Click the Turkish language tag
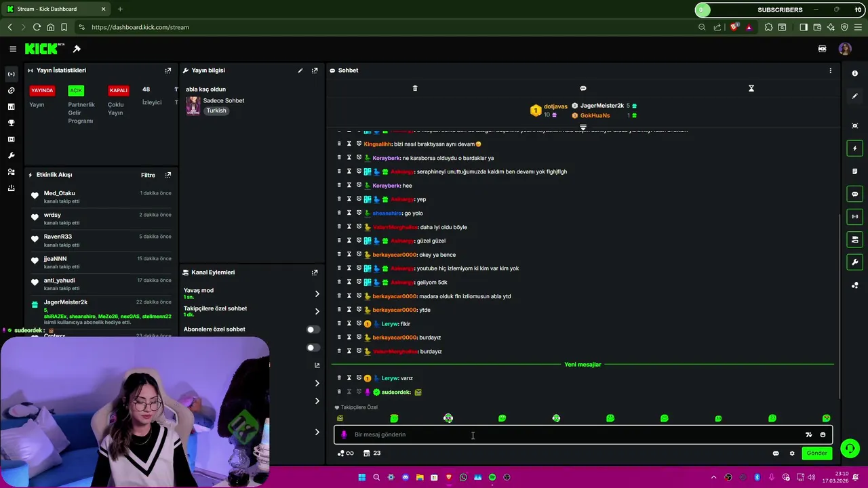868x488 pixels. click(x=216, y=110)
